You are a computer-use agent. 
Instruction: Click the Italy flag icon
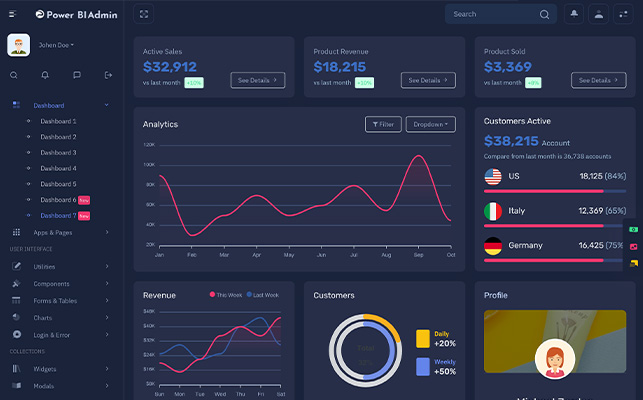pyautogui.click(x=493, y=211)
